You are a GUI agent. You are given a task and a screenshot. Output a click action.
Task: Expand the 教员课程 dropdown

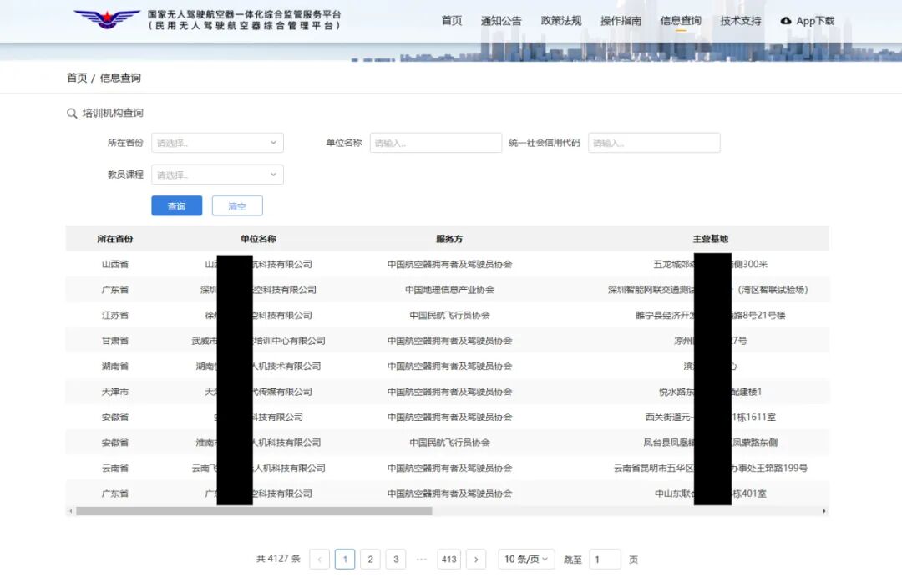pos(217,175)
